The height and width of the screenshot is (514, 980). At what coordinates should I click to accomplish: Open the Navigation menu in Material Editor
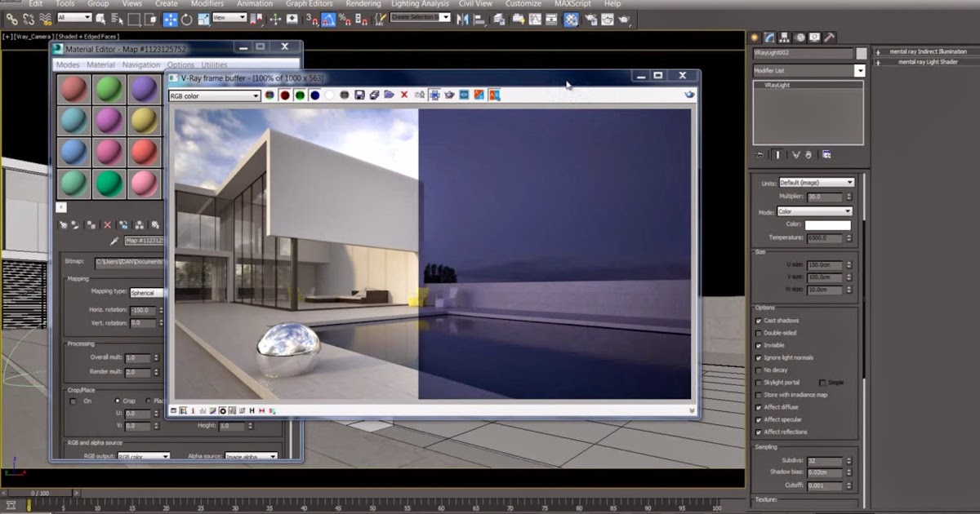click(141, 64)
